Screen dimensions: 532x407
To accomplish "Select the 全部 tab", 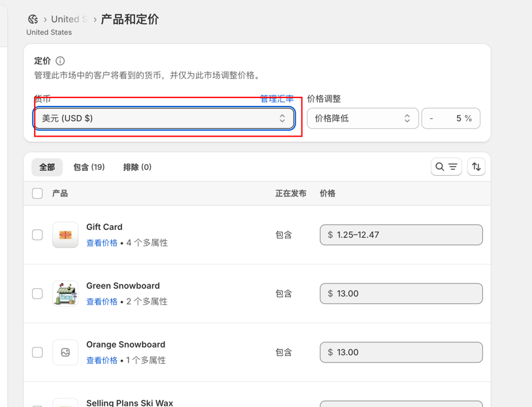I will coord(47,167).
